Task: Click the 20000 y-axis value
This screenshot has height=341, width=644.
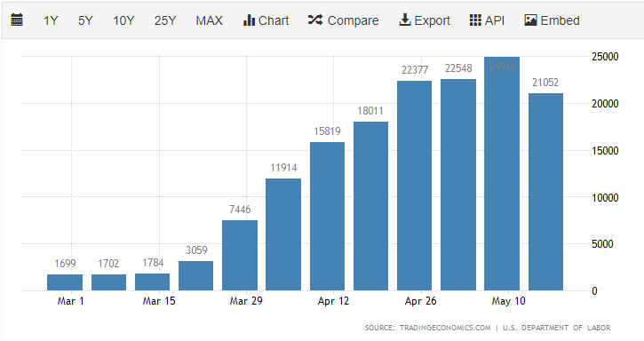Action: [605, 104]
